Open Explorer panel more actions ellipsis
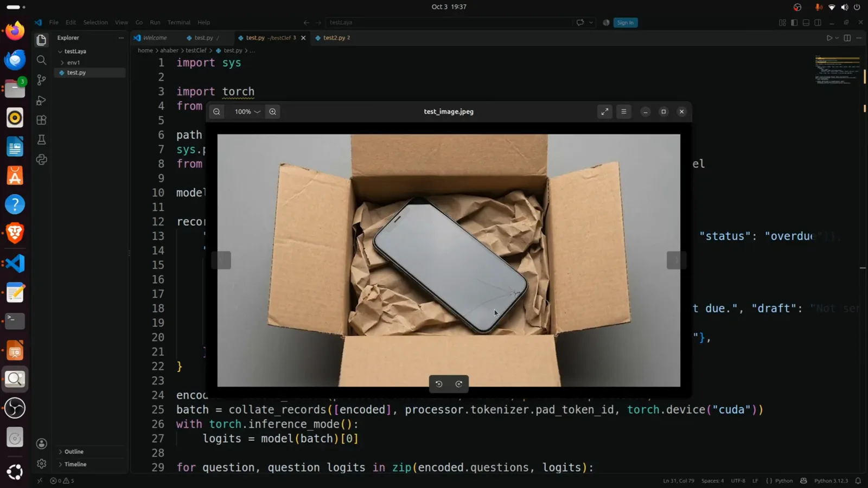Image resolution: width=868 pixels, height=488 pixels. [121, 38]
